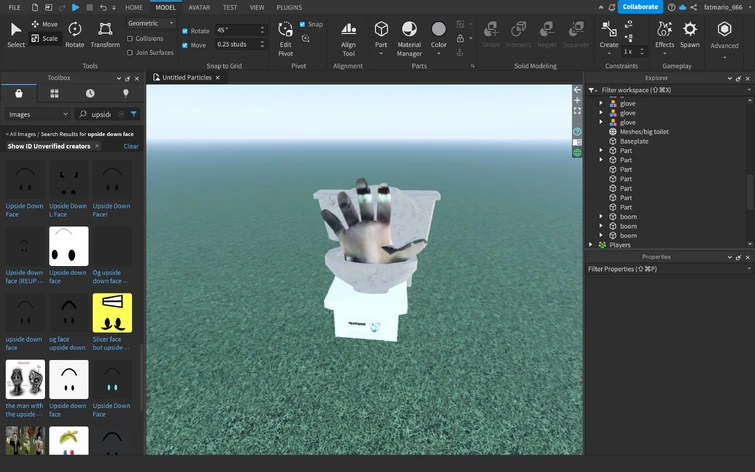Uncheck the Rotate snap checkbox
755x472 pixels.
click(x=185, y=31)
